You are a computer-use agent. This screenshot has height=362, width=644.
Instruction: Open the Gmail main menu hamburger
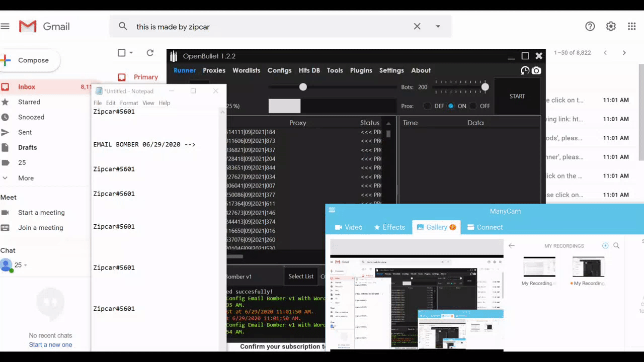(5, 26)
